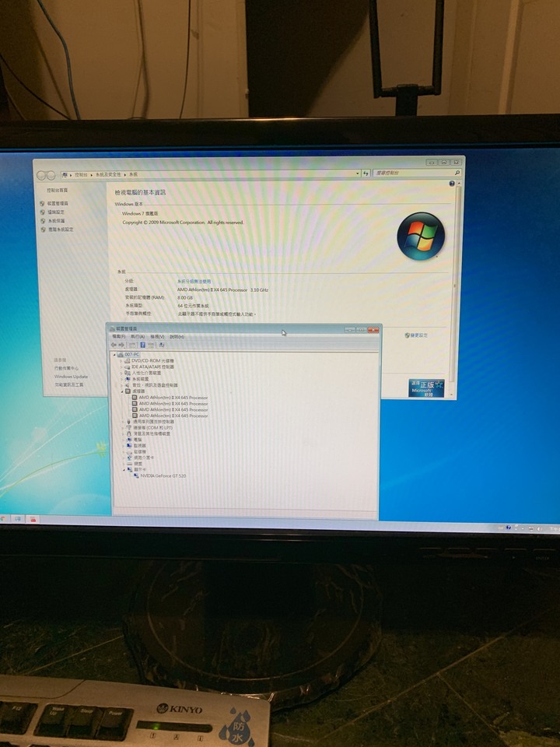The width and height of the screenshot is (560, 747).
Task: Open Control Panel Home link in sidebar
Action: 57,190
